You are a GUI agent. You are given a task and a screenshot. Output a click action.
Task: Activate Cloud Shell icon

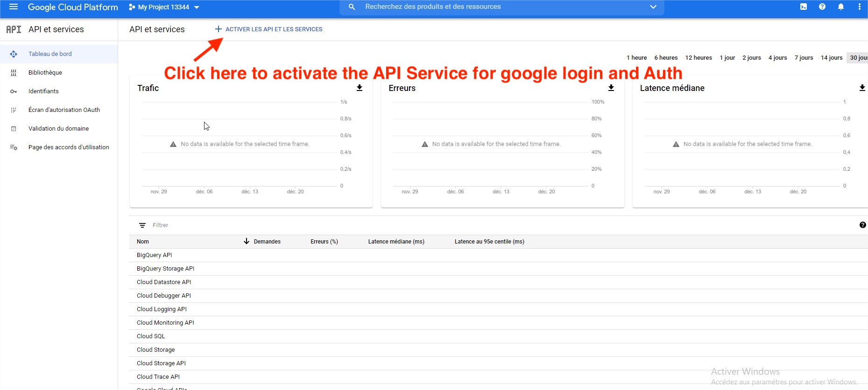click(x=804, y=7)
